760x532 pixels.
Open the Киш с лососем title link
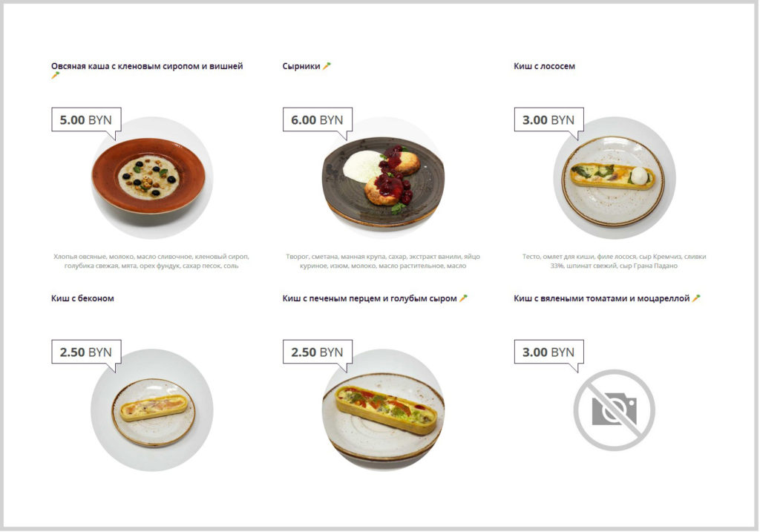click(544, 66)
